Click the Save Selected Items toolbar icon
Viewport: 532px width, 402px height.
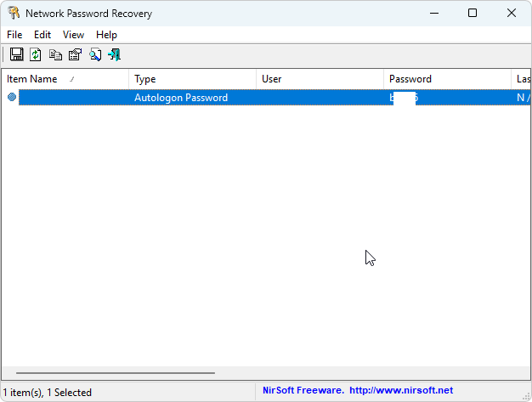(16, 54)
